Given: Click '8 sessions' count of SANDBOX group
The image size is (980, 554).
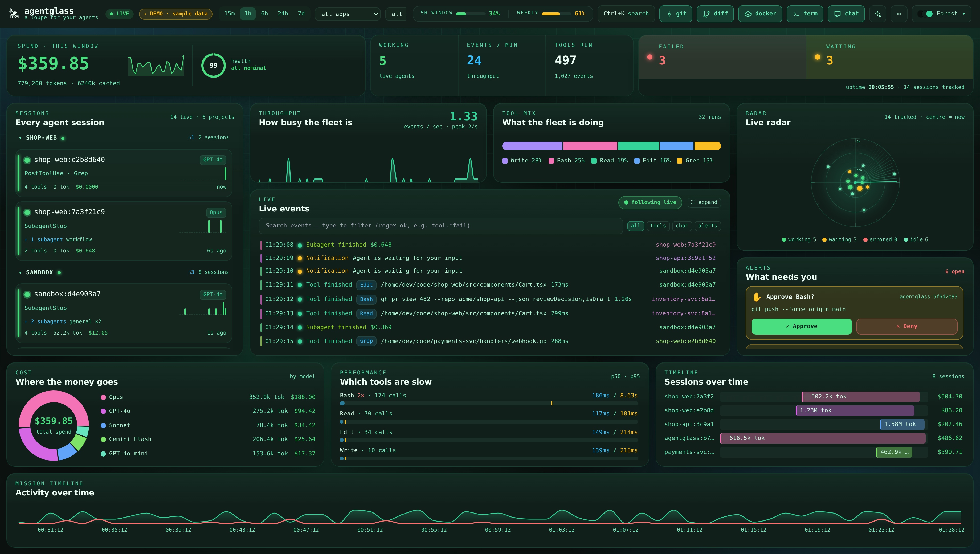Looking at the screenshot, I should (x=213, y=272).
